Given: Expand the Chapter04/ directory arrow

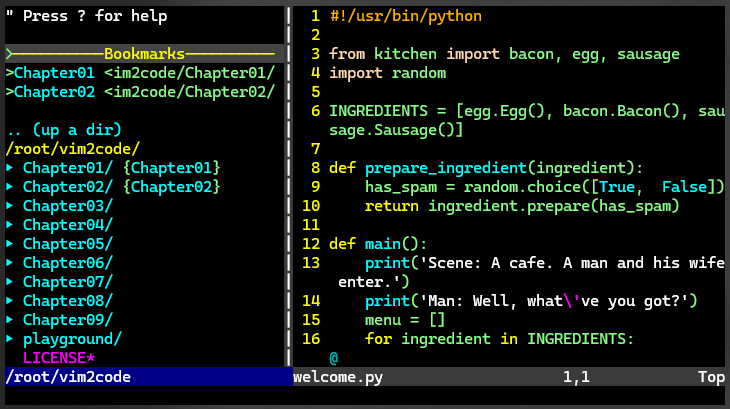Looking at the screenshot, I should [9, 225].
